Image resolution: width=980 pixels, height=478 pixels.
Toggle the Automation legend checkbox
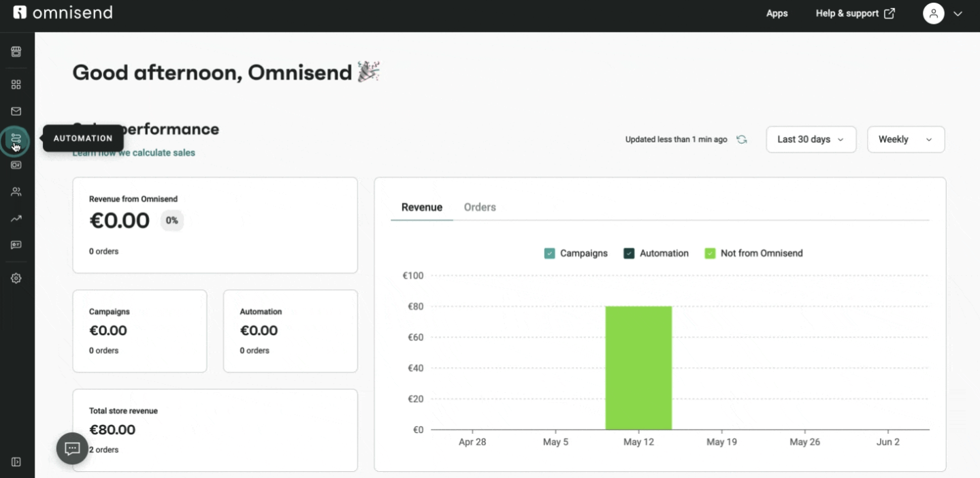point(630,253)
